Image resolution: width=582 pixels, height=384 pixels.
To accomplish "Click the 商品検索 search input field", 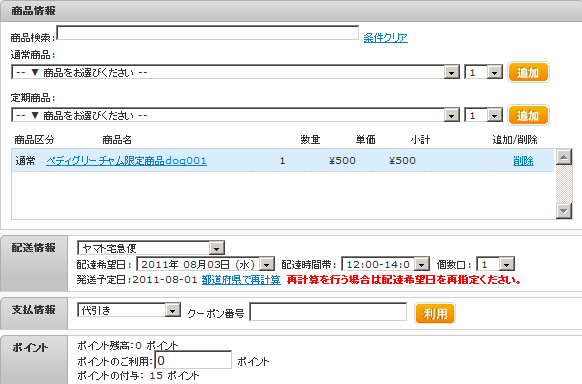I will tap(207, 33).
